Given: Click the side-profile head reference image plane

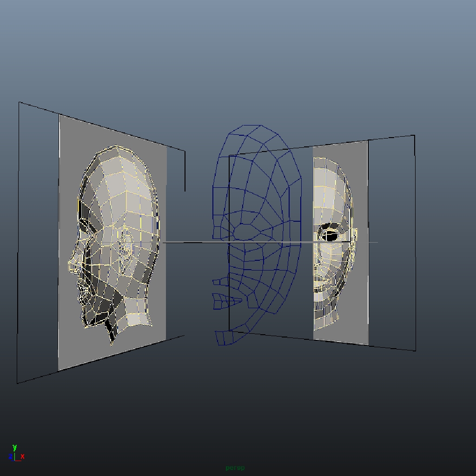Looking at the screenshot, I should coord(112,243).
